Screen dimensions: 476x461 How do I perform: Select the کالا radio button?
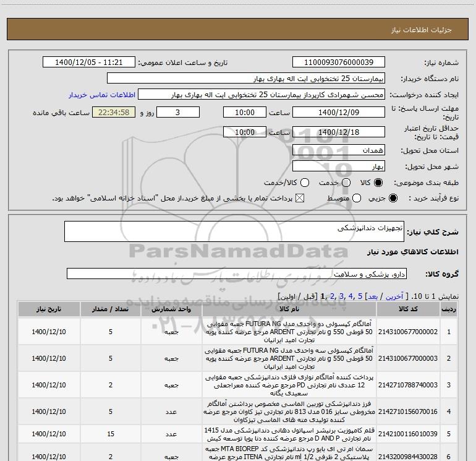pos(378,183)
